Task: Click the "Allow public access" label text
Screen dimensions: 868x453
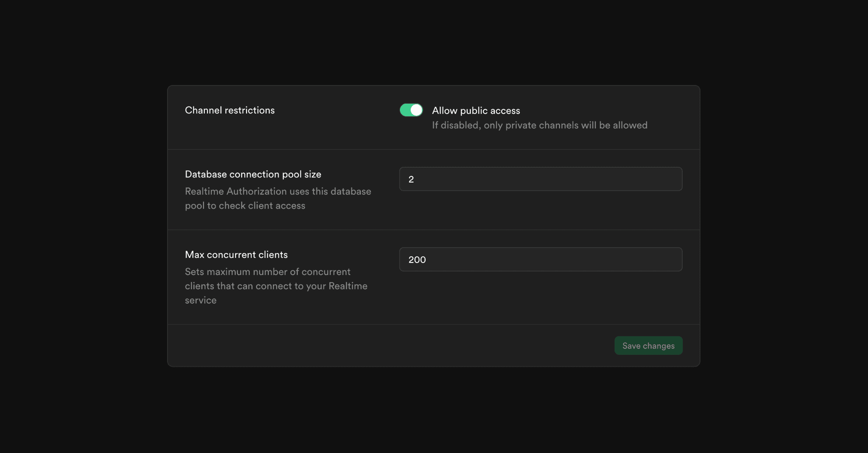Action: coord(476,111)
